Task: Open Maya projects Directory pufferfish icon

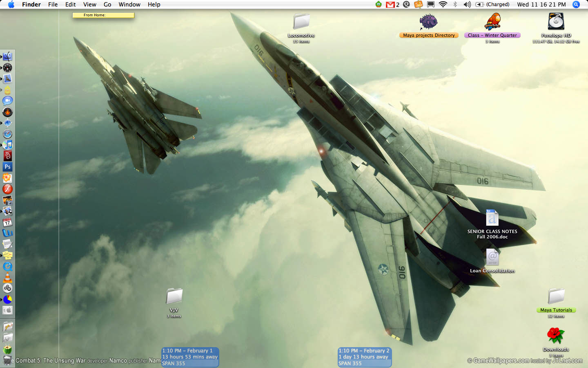Action: (428, 22)
